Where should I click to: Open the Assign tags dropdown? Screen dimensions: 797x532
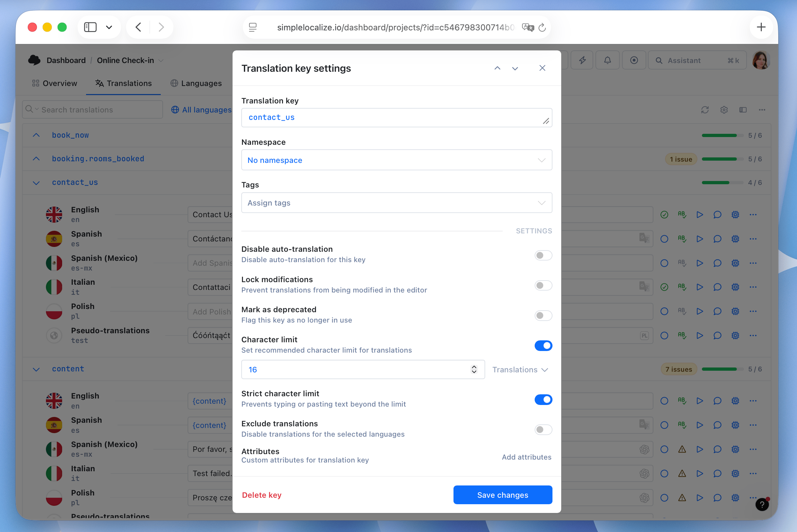[x=396, y=203]
